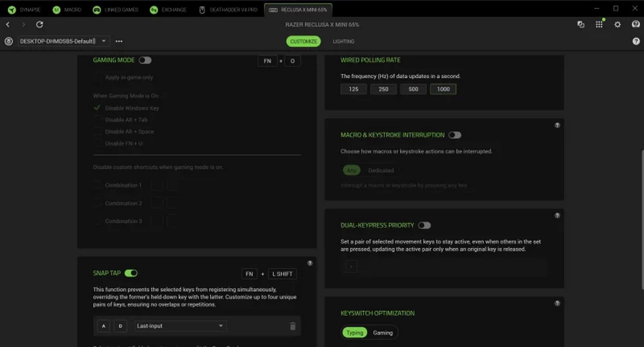644x347 pixels.
Task: Open the Linked Games tab
Action: (115, 10)
